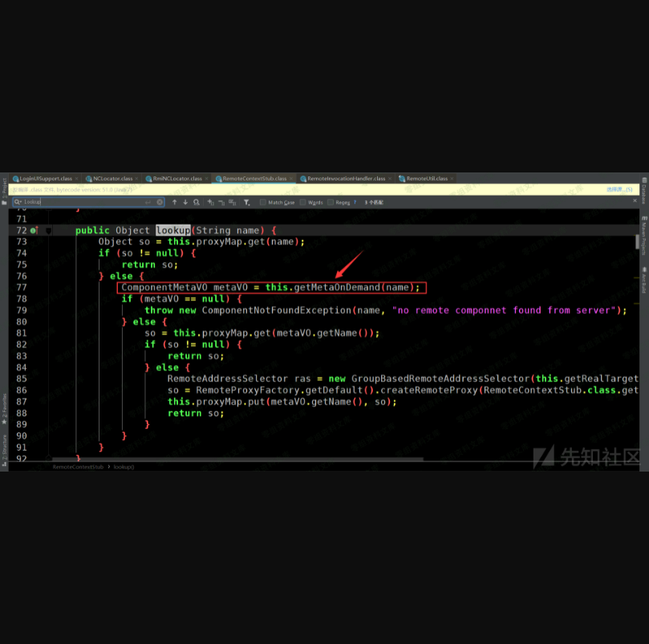Open the Maven Projects side panel
This screenshot has height=644, width=649.
pos(643,237)
